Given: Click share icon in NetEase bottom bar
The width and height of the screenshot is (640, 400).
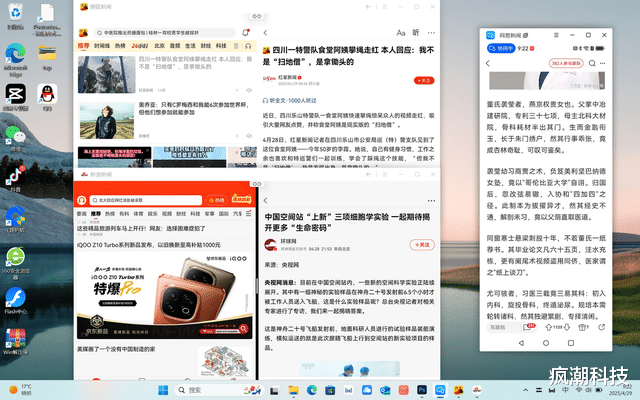Looking at the screenshot, I should [602, 327].
